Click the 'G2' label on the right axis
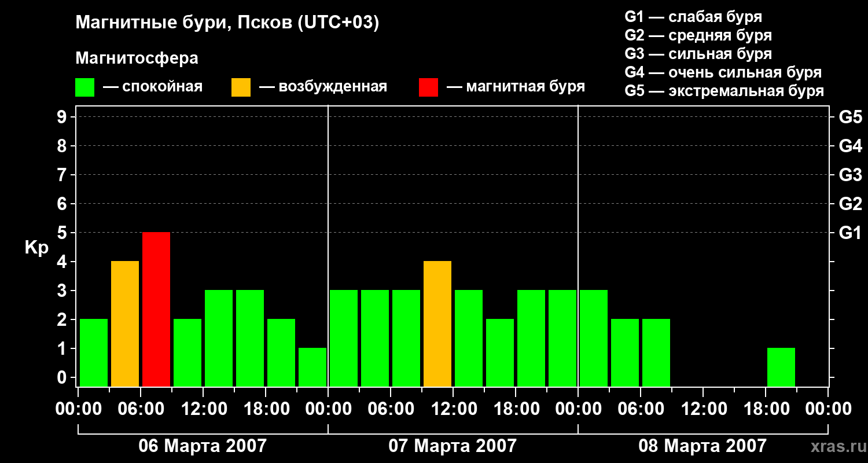Image resolution: width=868 pixels, height=463 pixels. click(x=851, y=204)
